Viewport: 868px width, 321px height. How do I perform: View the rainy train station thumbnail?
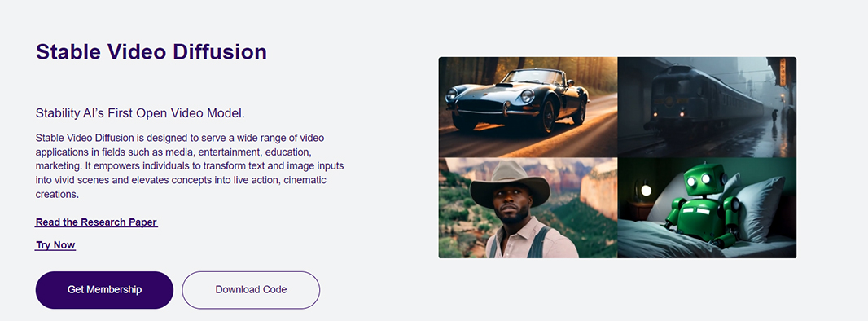click(707, 107)
